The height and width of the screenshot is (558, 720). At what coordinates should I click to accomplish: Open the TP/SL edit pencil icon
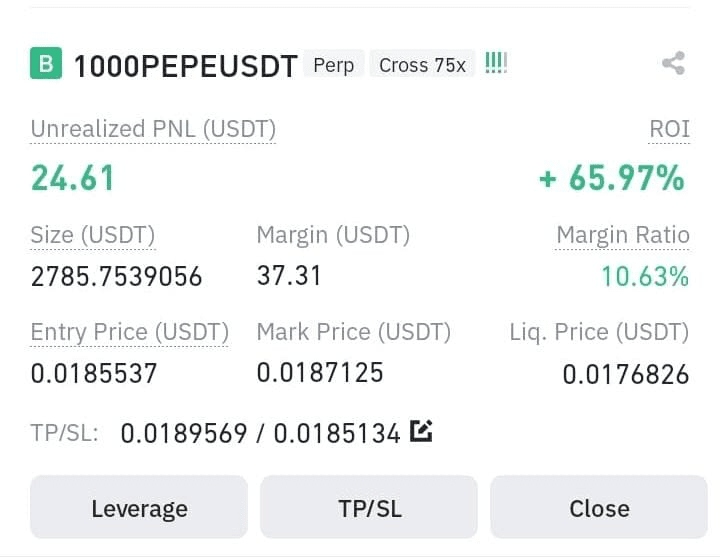pos(421,431)
